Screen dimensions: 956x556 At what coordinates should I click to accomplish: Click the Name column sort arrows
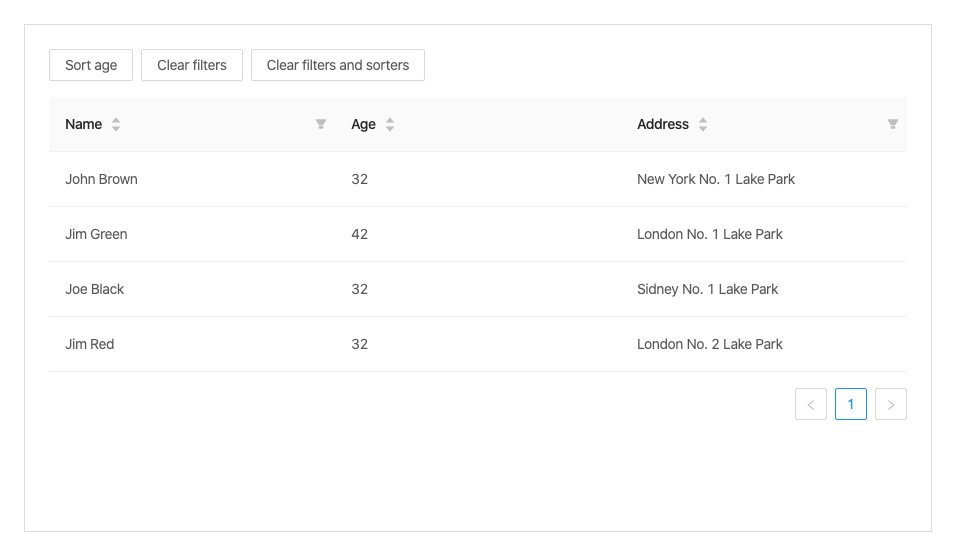116,125
